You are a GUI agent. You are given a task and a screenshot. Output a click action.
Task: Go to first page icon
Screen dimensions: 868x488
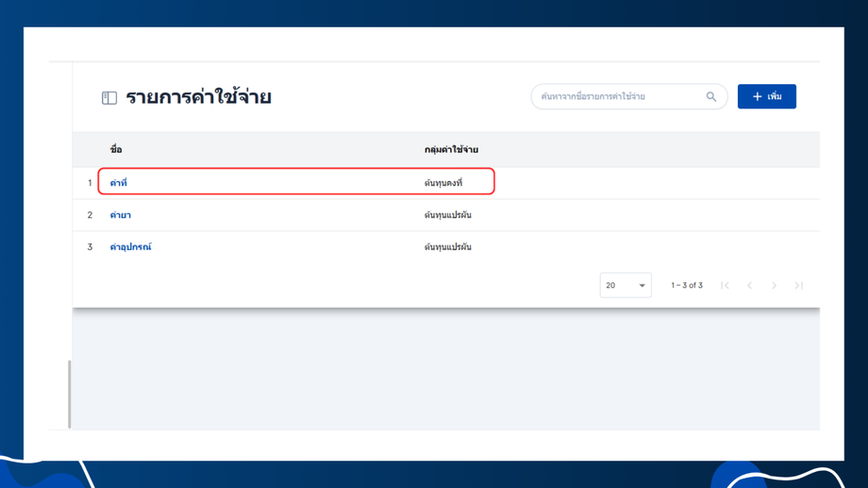[725, 285]
